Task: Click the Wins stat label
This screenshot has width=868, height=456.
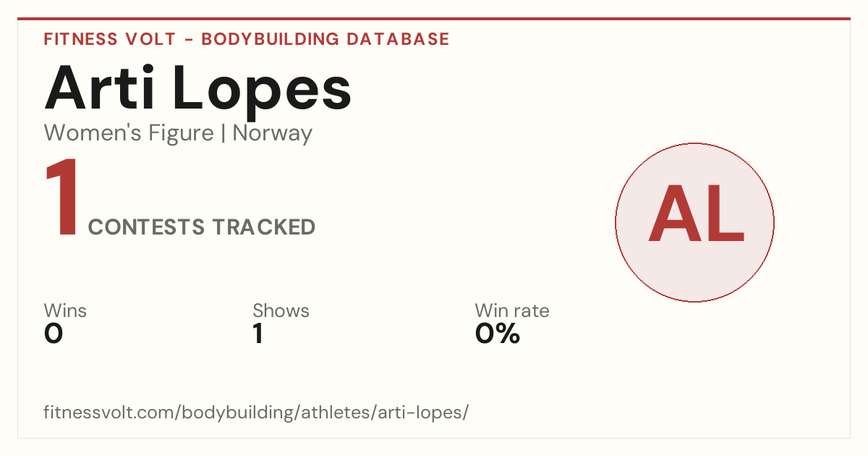Action: (x=65, y=311)
